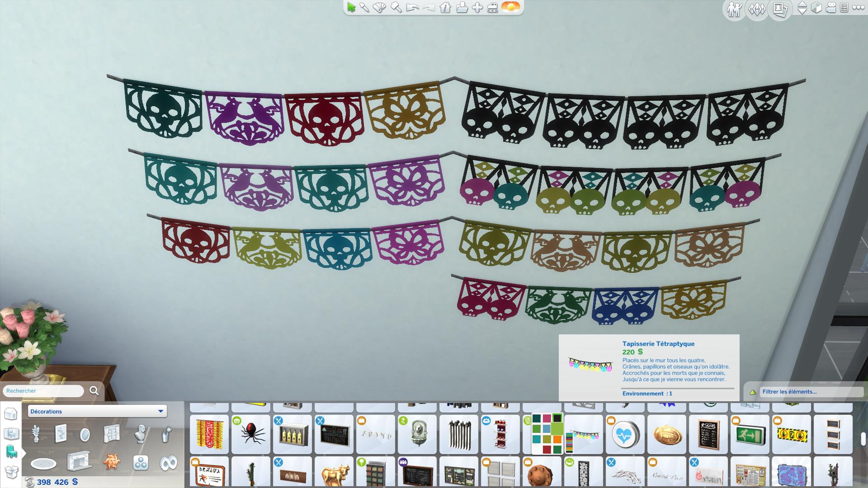The width and height of the screenshot is (868, 488).
Task: Open the design tool swatch fan
Action: coord(380,8)
